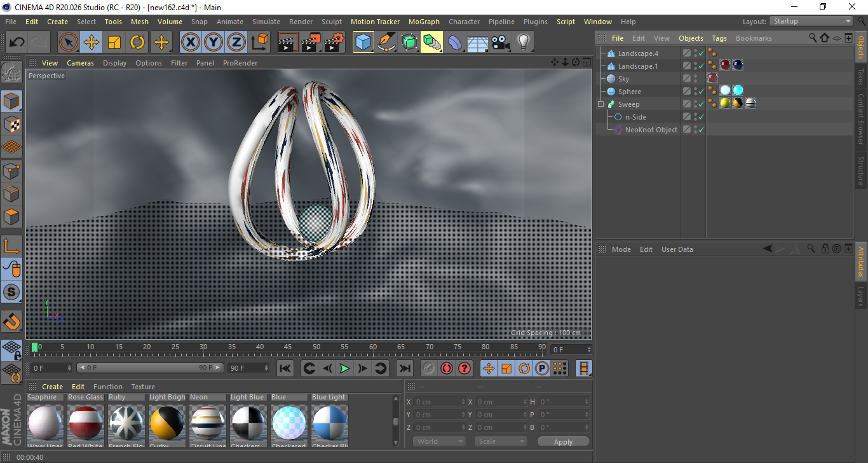Open the World coordinate dropdown

439,441
